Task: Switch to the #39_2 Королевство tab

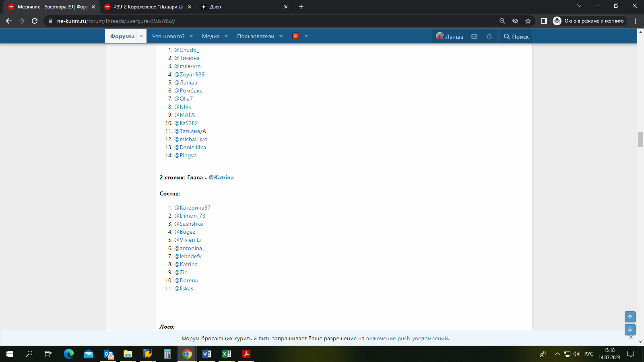Action: point(147,7)
